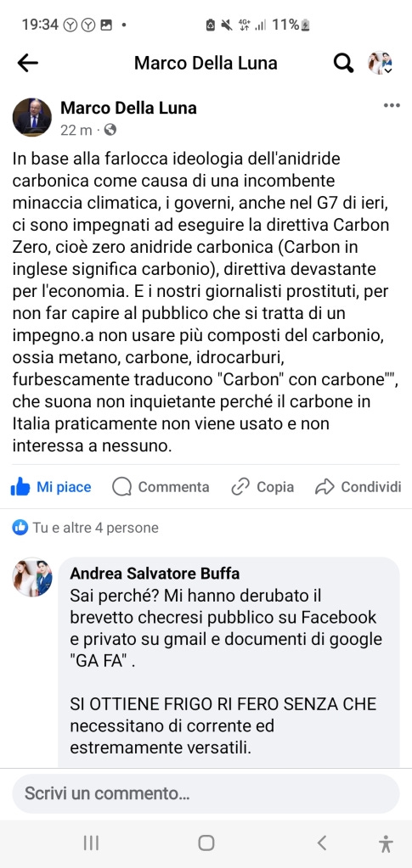
Task: Tap the Android back navigation chevron
Action: (x=322, y=843)
